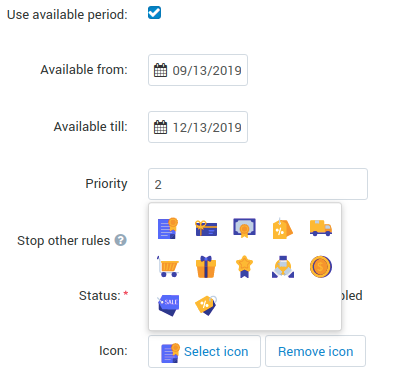Choose the double percent discount tags icon

coord(206,305)
